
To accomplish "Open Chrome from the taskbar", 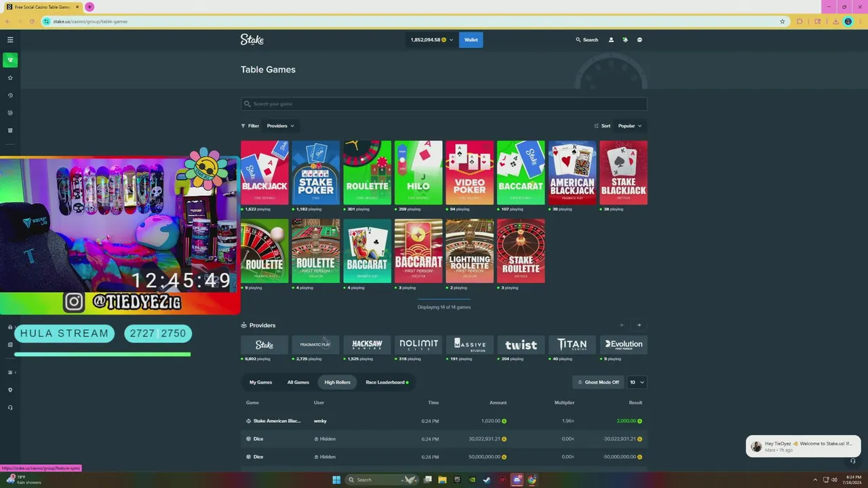I will click(532, 480).
